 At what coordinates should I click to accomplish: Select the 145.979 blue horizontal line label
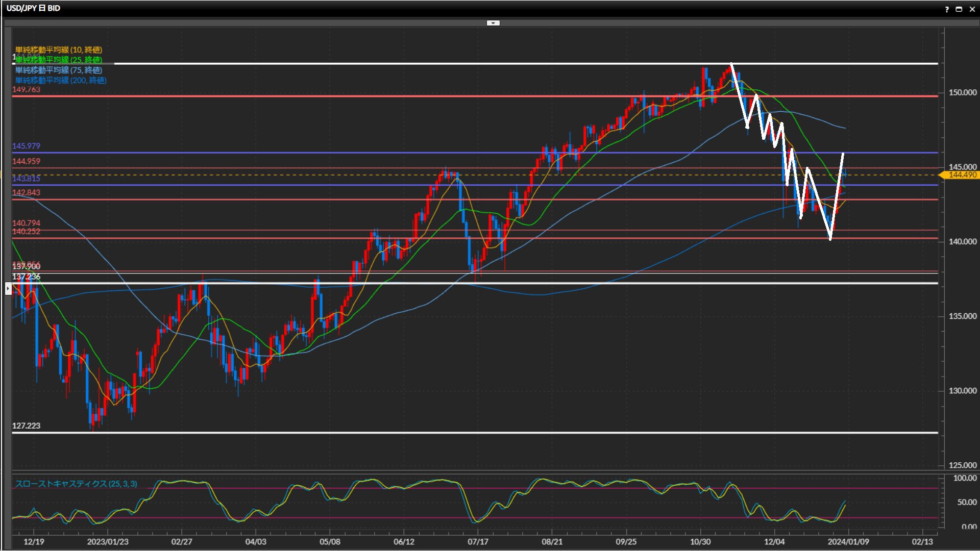pos(26,146)
